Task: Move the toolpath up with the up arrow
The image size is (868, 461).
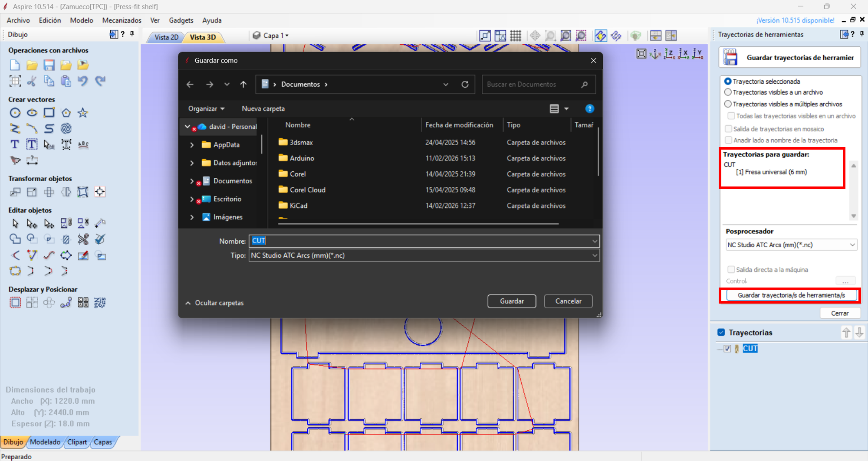Action: 846,333
